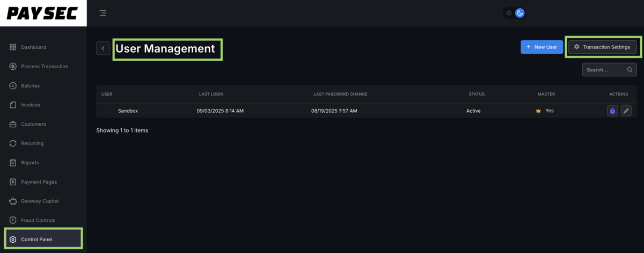Click the Customers briefcase icon
This screenshot has height=253, width=644.
pos(13,124)
